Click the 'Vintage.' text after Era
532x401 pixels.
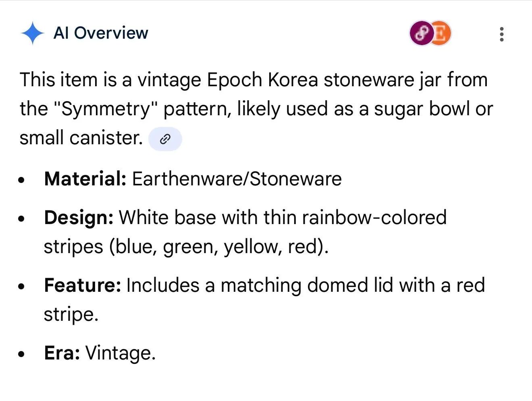pyautogui.click(x=121, y=353)
